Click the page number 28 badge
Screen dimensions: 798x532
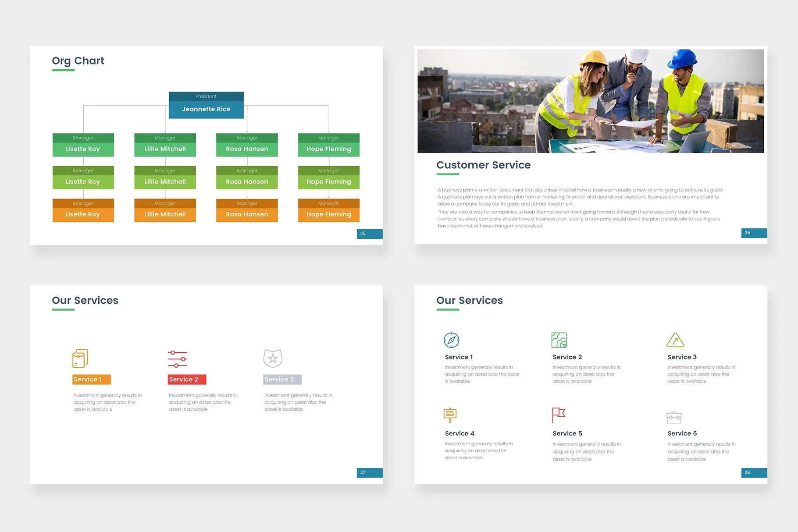pos(754,472)
